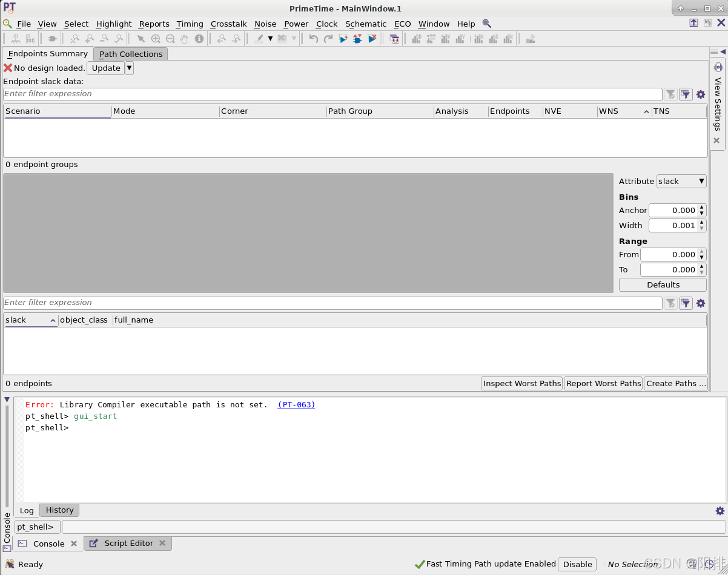Click Inspect Worst Paths button
This screenshot has width=728, height=575.
pos(522,383)
